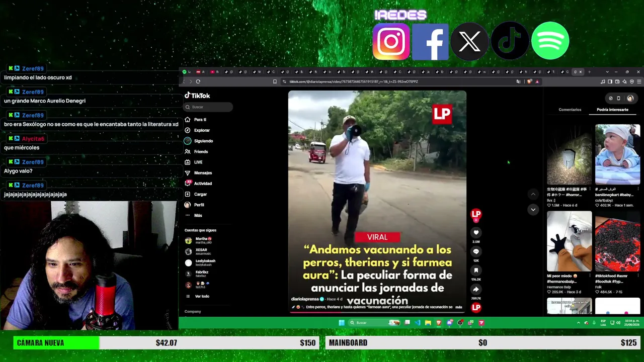Click the Facebook logo in overlay
The height and width of the screenshot is (362, 644).
pyautogui.click(x=430, y=41)
